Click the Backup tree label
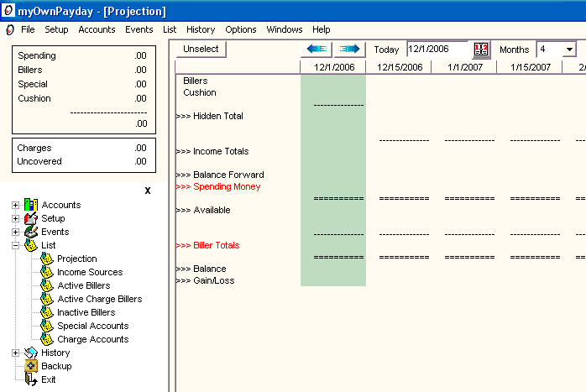 [x=56, y=366]
